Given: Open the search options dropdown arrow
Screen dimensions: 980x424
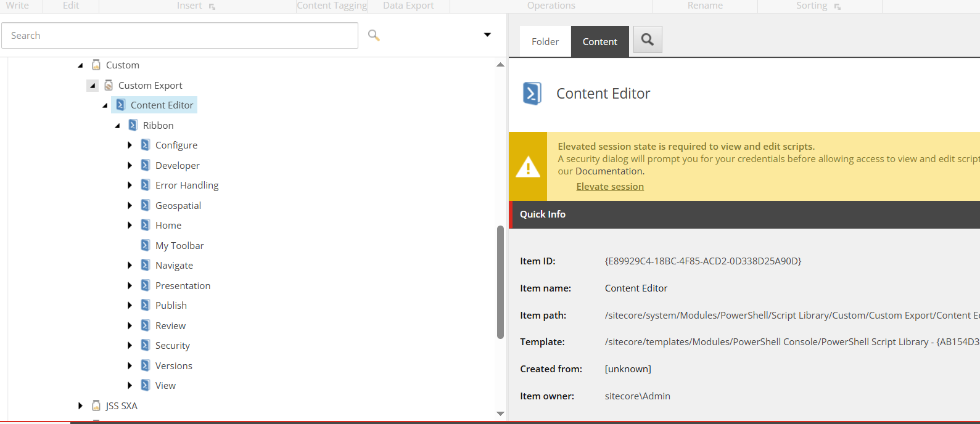Looking at the screenshot, I should click(487, 35).
